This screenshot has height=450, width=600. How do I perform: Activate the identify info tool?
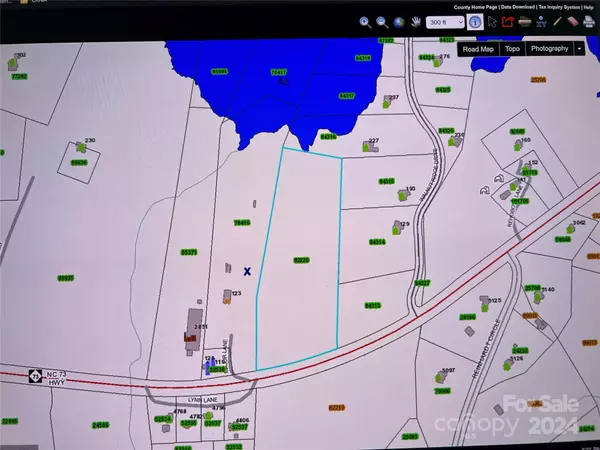point(473,21)
